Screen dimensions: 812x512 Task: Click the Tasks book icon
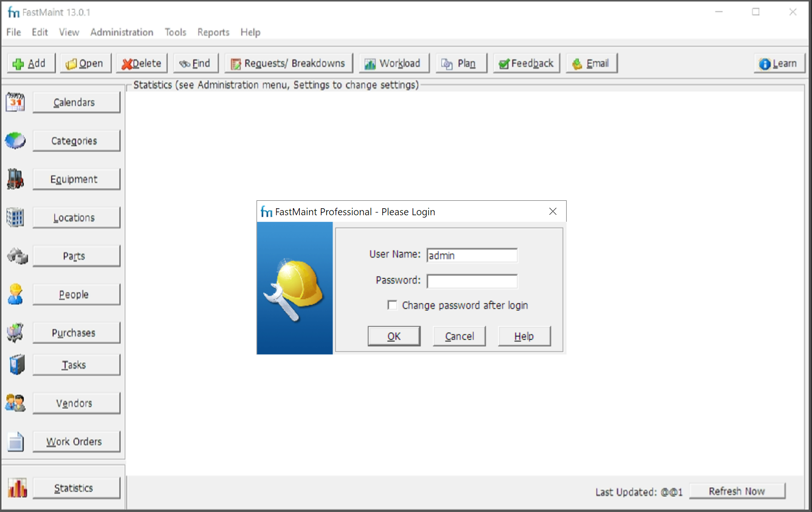[x=17, y=364]
